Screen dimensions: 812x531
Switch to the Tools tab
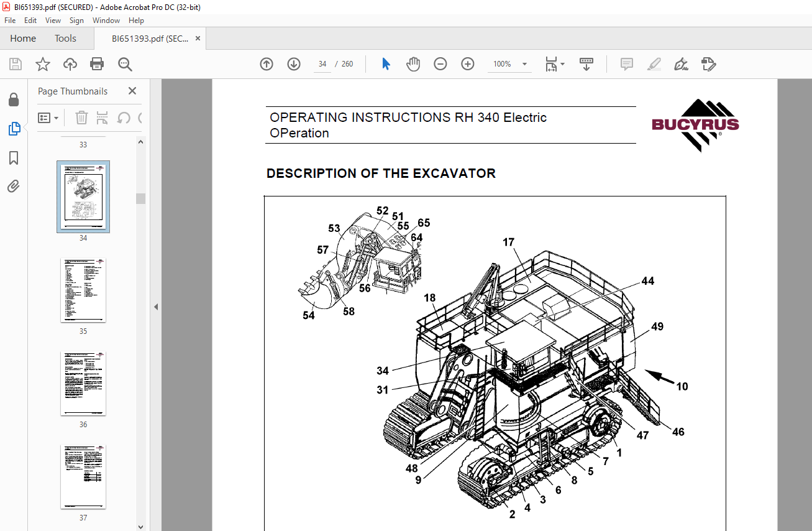coord(65,39)
